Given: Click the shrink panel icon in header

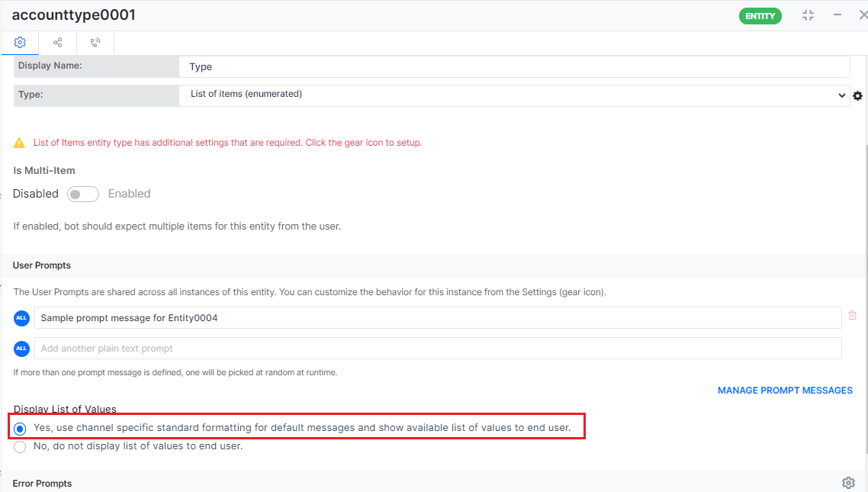Looking at the screenshot, I should (x=809, y=15).
